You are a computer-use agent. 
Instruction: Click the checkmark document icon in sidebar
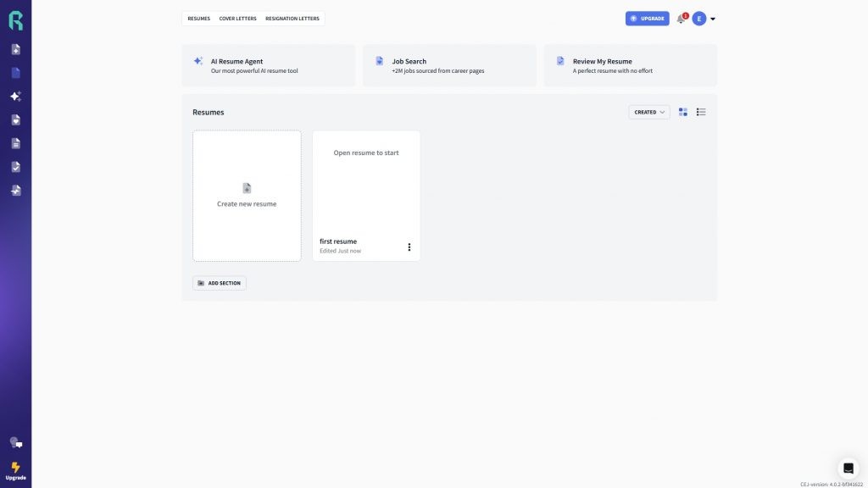15,167
